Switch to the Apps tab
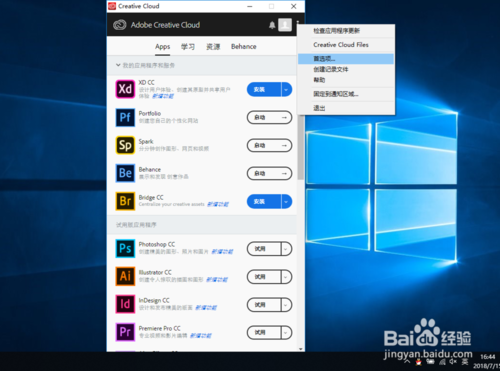The height and width of the screenshot is (371, 500). point(162,47)
